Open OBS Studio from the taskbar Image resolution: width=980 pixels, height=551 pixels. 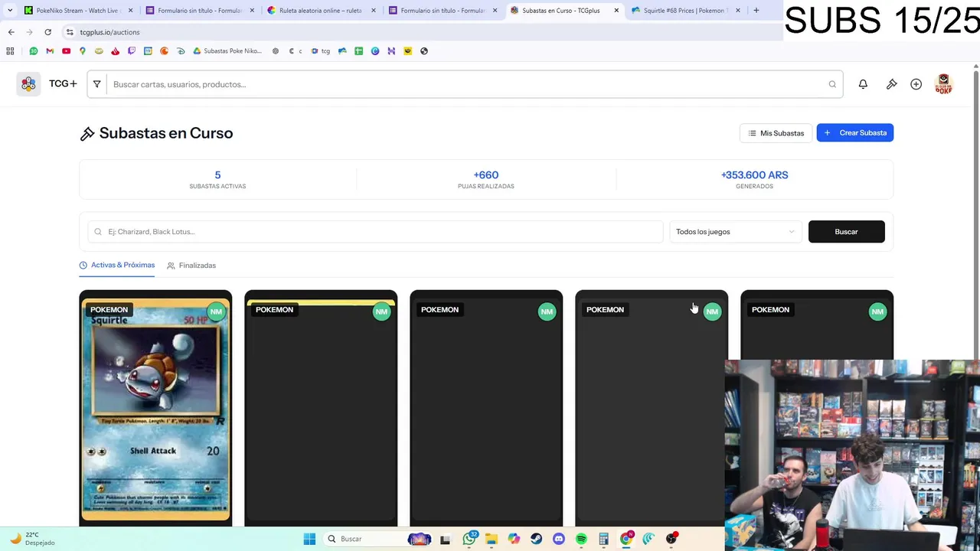(x=671, y=539)
